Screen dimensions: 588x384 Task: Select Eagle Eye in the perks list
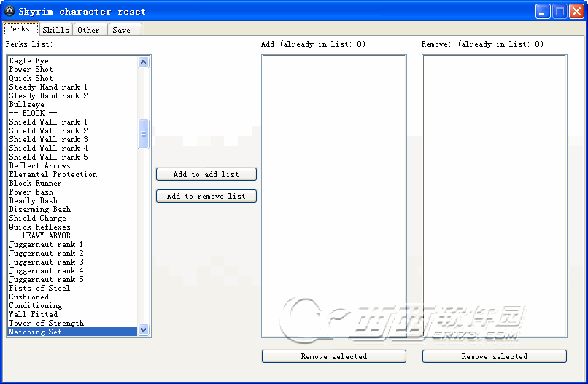(x=73, y=60)
